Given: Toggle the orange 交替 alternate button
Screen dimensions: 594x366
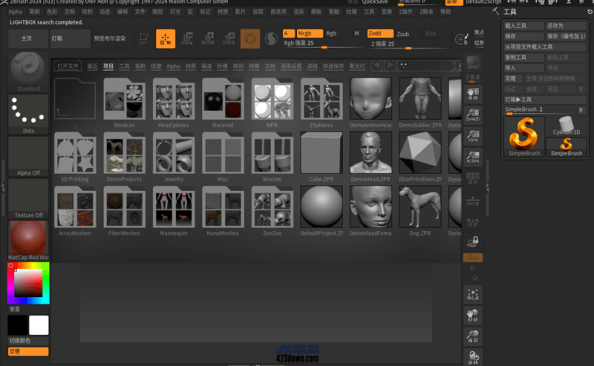Looking at the screenshot, I should tap(28, 351).
